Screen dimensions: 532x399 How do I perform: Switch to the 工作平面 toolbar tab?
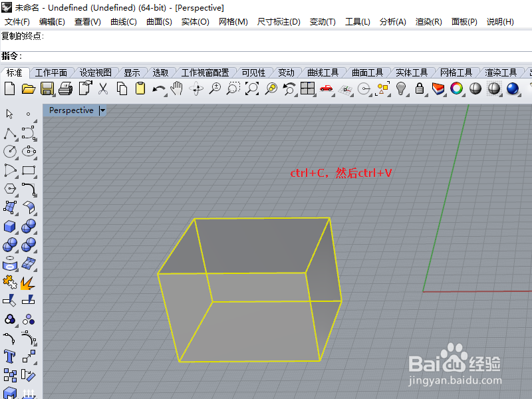pos(51,72)
